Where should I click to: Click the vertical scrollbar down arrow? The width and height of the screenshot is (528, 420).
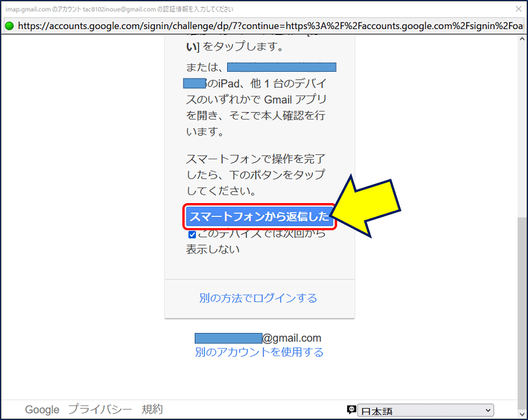(522, 414)
